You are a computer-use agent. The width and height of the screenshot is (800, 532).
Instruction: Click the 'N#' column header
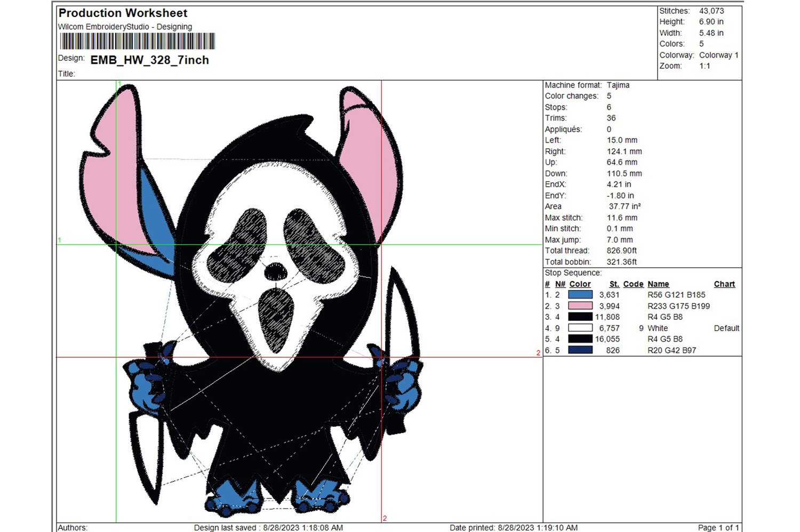(x=560, y=284)
